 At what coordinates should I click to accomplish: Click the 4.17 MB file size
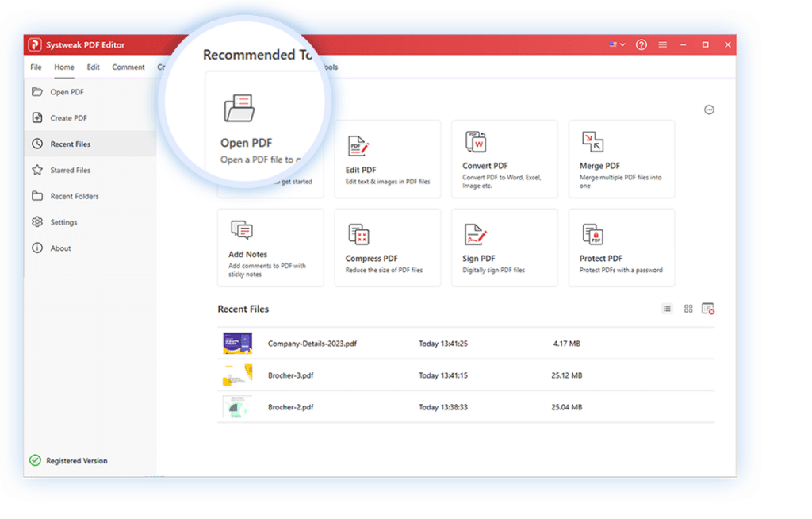566,344
